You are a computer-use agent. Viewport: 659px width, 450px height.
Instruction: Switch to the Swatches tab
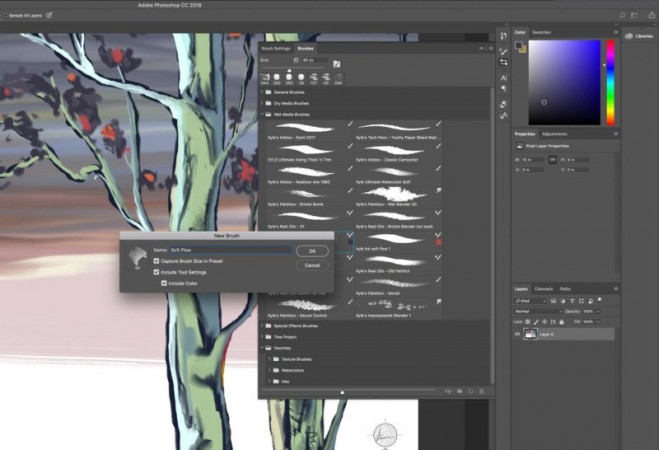(x=541, y=32)
